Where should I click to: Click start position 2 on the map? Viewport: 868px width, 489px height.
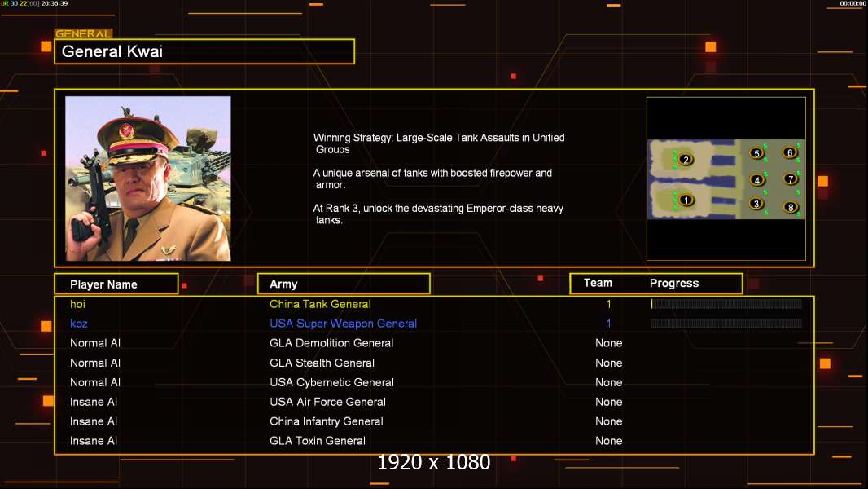[686, 160]
